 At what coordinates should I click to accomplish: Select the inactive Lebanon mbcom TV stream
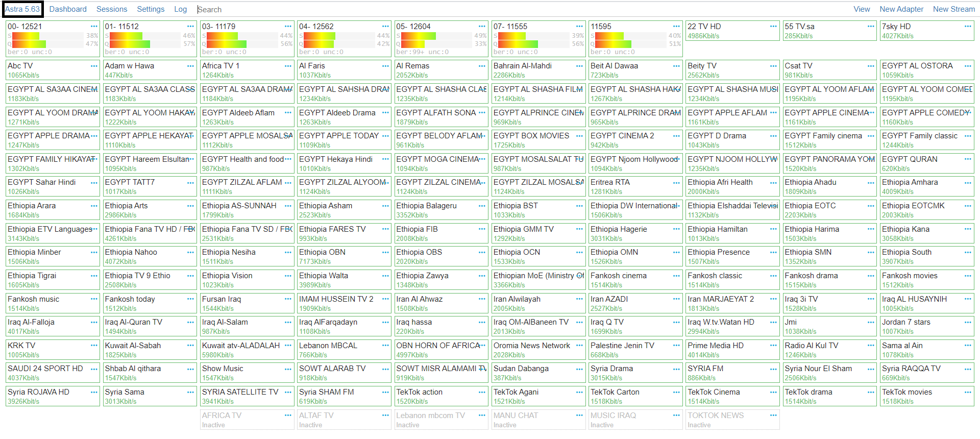click(x=430, y=416)
